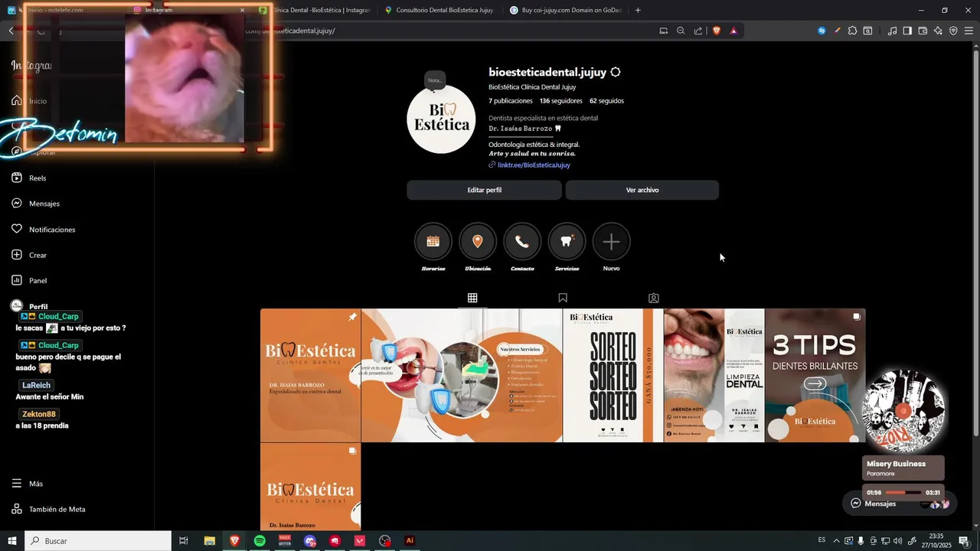Add a Nuevo story highlight

(x=611, y=242)
